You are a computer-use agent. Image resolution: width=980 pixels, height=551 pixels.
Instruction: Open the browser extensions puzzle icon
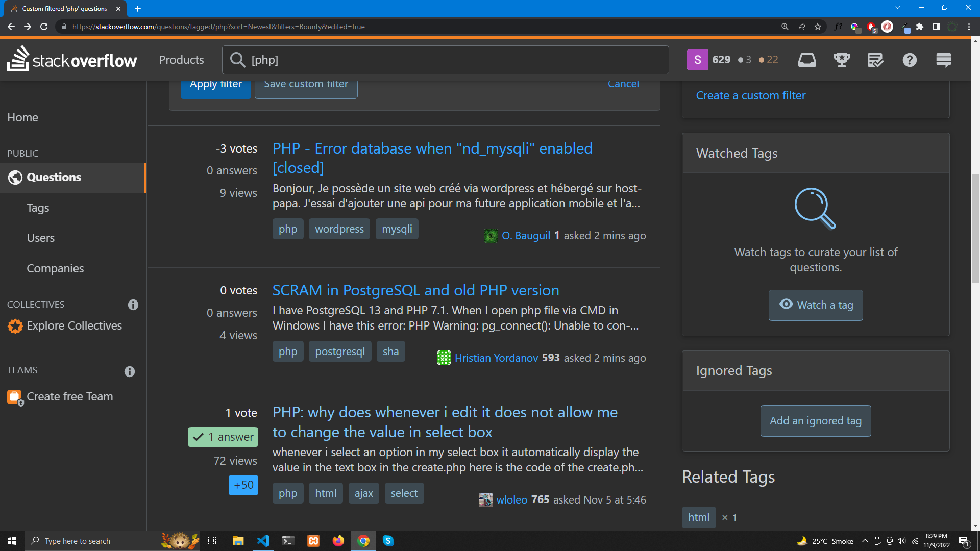pyautogui.click(x=920, y=27)
